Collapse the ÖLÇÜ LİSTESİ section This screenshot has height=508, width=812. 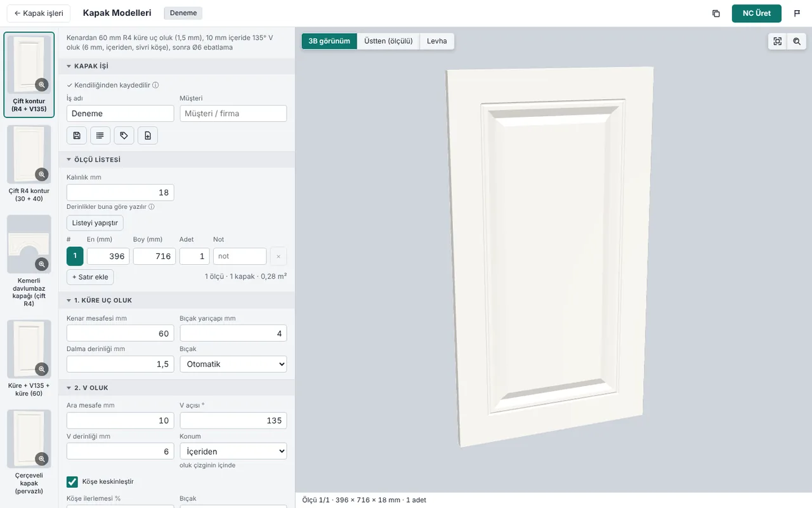click(176, 159)
